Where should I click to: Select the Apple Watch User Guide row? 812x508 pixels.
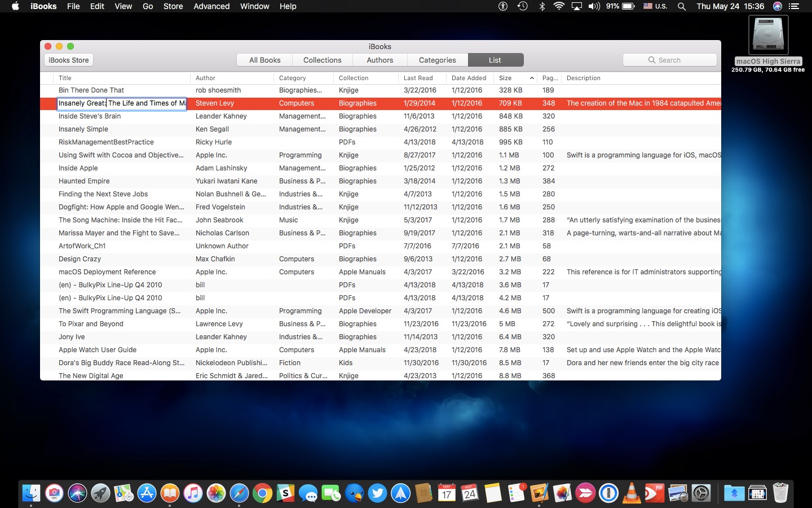click(381, 350)
